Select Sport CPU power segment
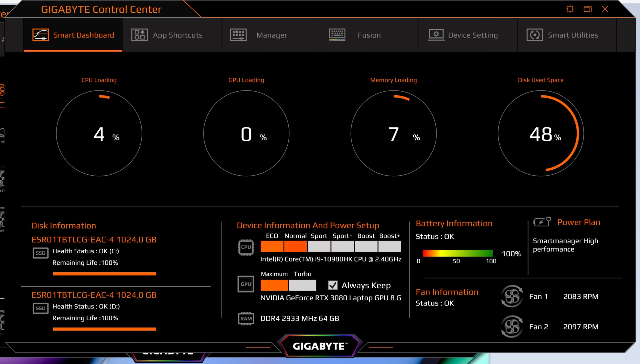640x364 pixels. 319,246
